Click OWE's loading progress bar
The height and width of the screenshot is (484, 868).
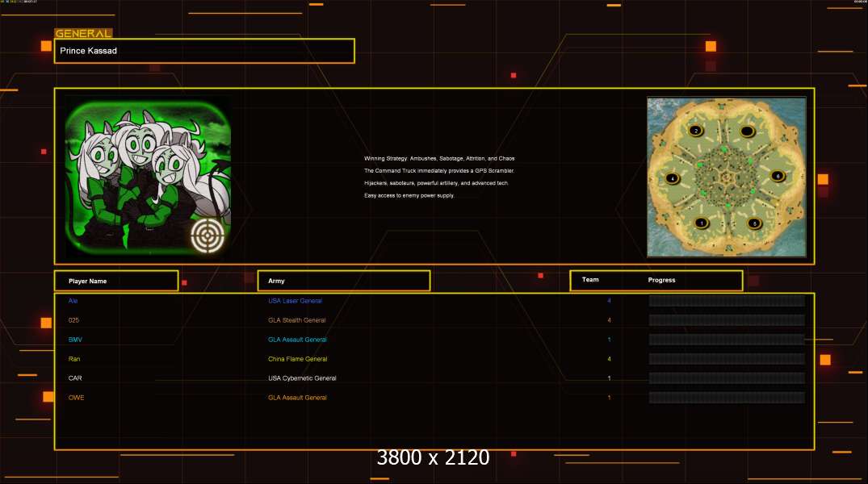point(727,398)
